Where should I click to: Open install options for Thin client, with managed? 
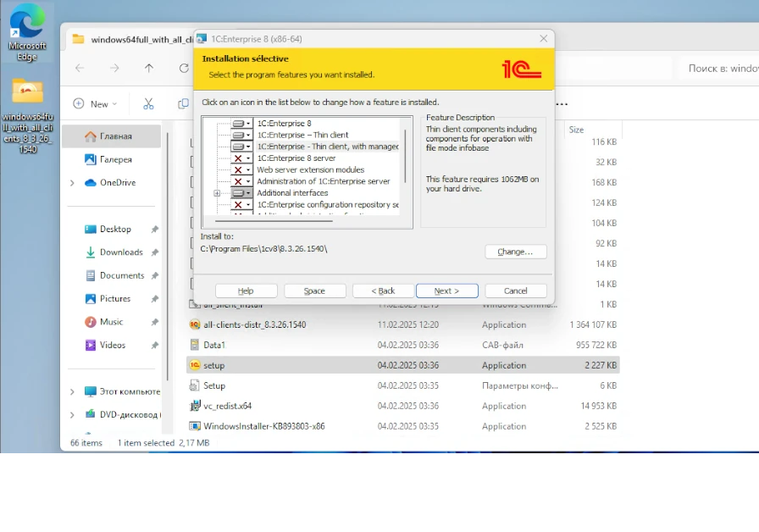(241, 147)
